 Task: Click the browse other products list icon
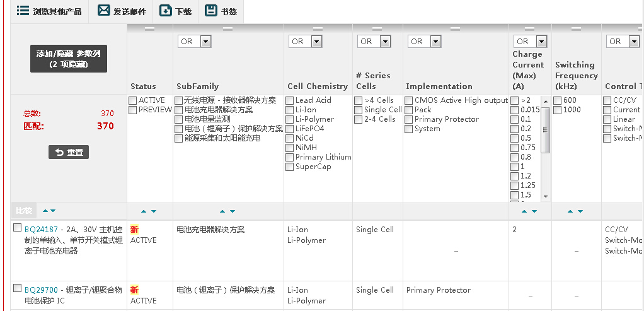tap(23, 11)
